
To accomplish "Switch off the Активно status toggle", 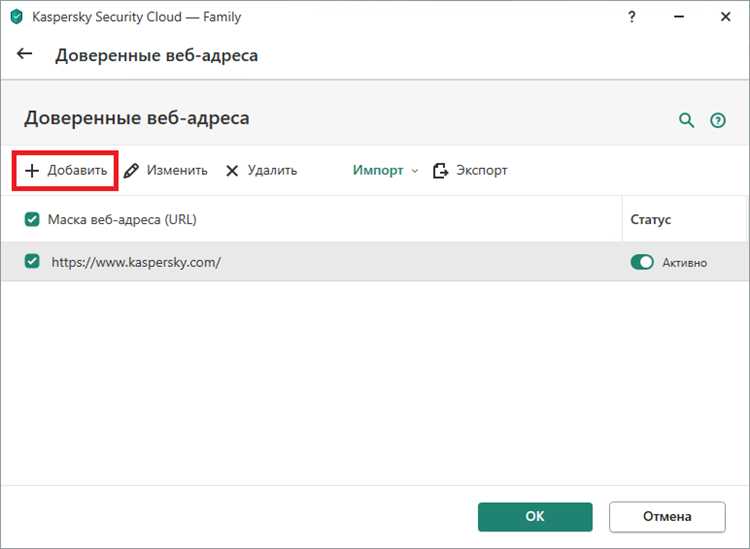I will point(642,262).
